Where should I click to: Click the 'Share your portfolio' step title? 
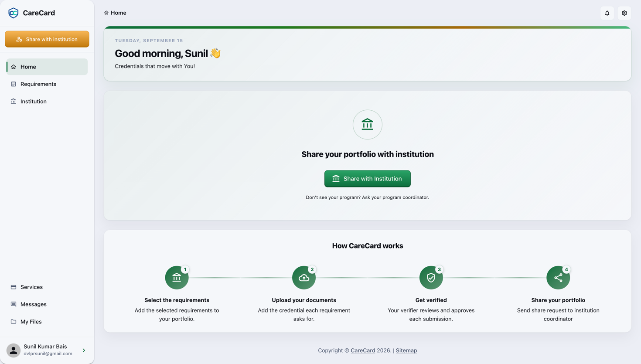click(558, 300)
